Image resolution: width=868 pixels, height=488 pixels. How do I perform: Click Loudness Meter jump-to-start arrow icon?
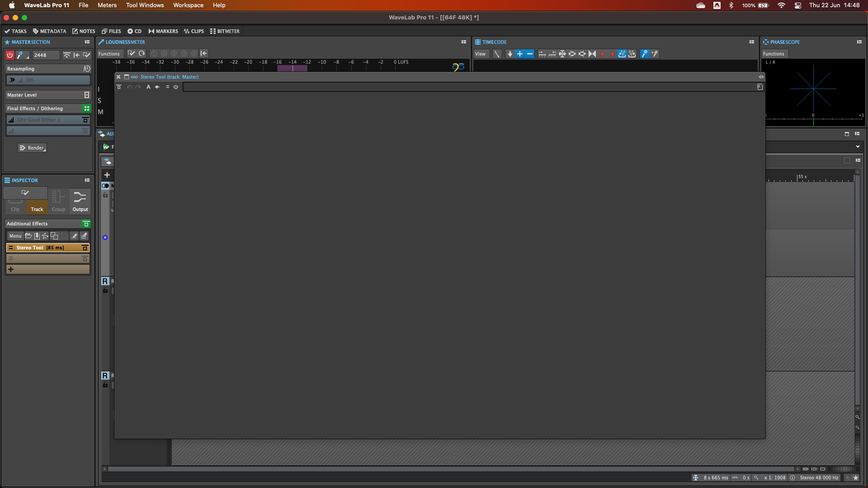point(204,53)
